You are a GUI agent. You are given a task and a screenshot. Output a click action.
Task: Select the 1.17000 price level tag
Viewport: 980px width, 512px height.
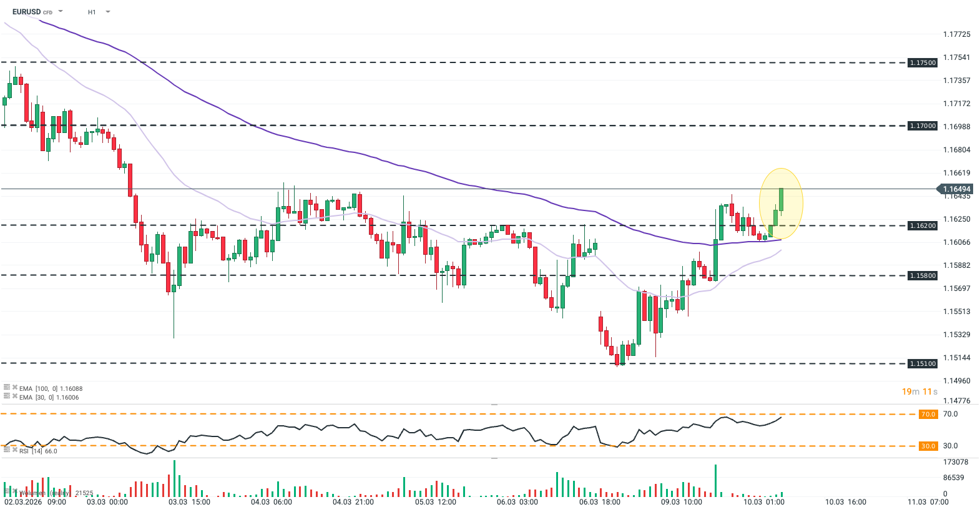922,126
